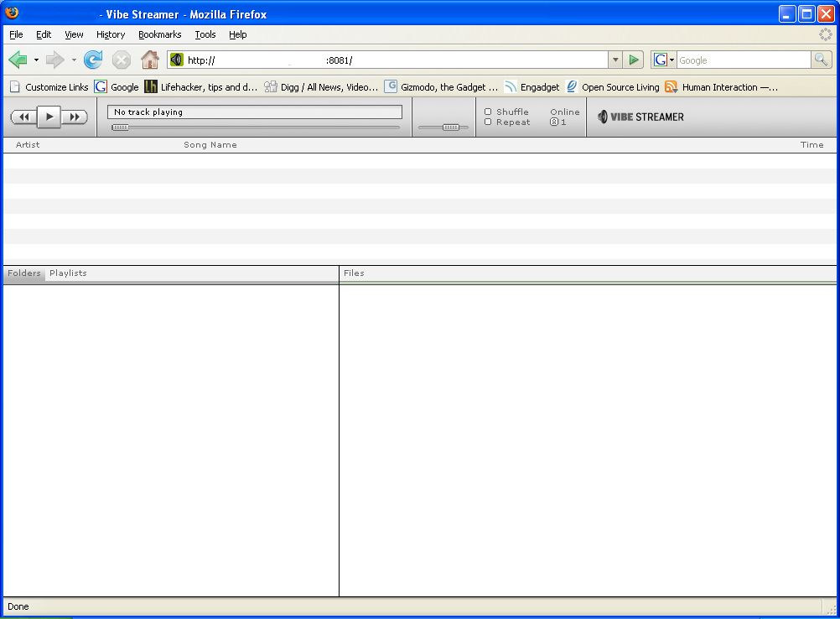Open the File menu

pos(16,34)
